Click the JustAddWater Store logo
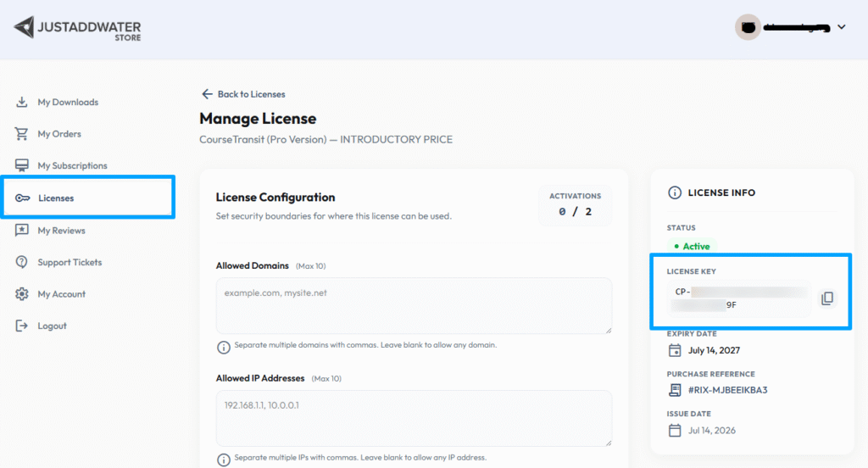The height and width of the screenshot is (468, 868). click(77, 28)
